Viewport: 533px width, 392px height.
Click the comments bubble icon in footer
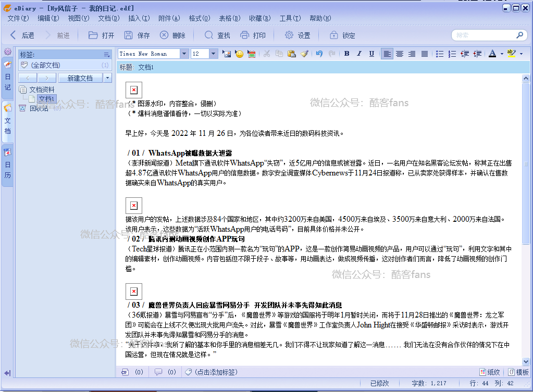158,372
